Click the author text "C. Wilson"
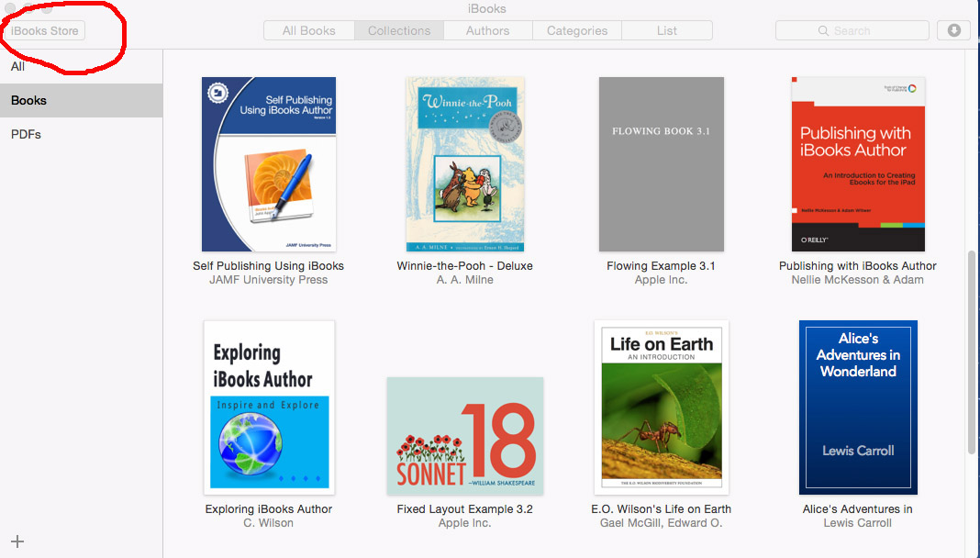 click(x=268, y=523)
